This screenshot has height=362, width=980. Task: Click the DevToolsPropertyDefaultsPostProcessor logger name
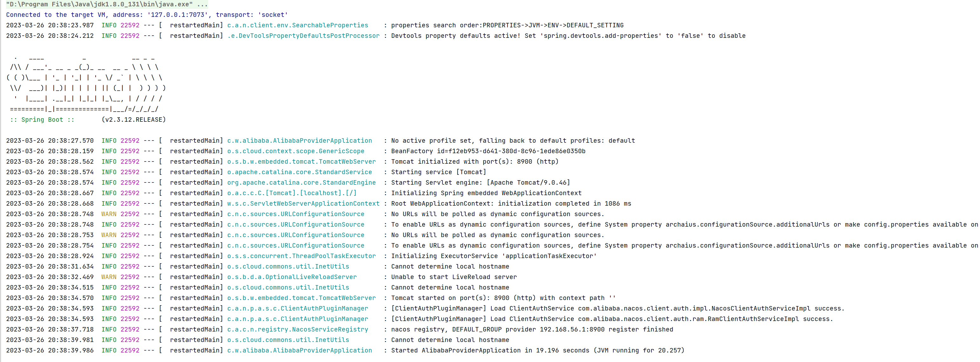[x=303, y=36]
